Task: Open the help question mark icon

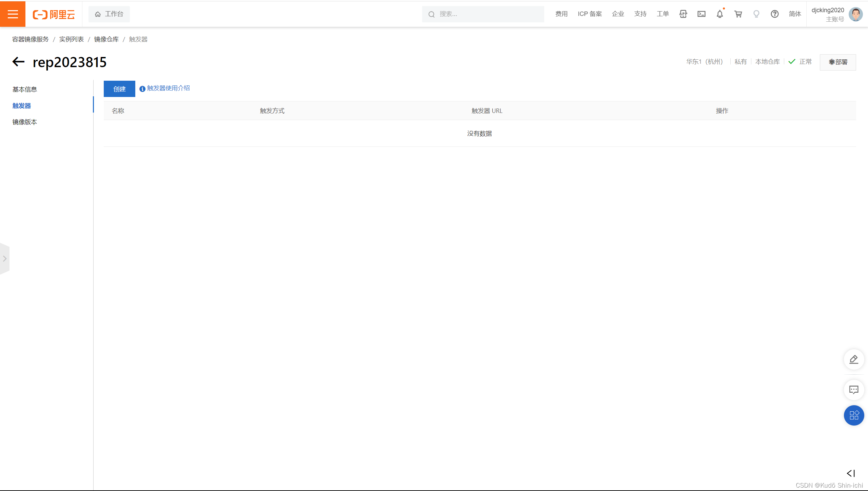Action: point(774,14)
